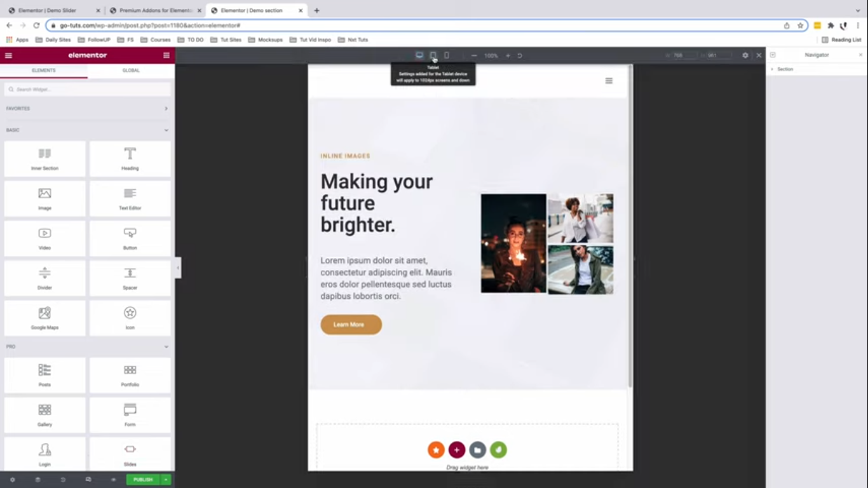Select the Slides widget

click(130, 454)
